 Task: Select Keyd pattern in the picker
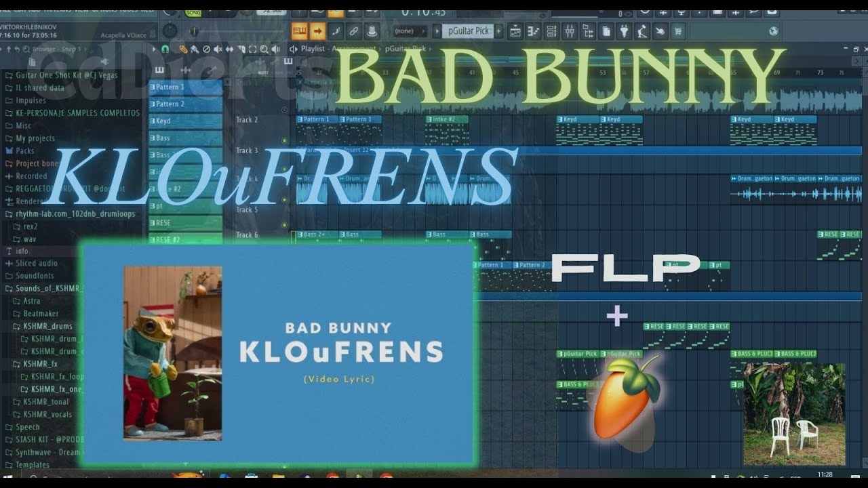coord(186,121)
